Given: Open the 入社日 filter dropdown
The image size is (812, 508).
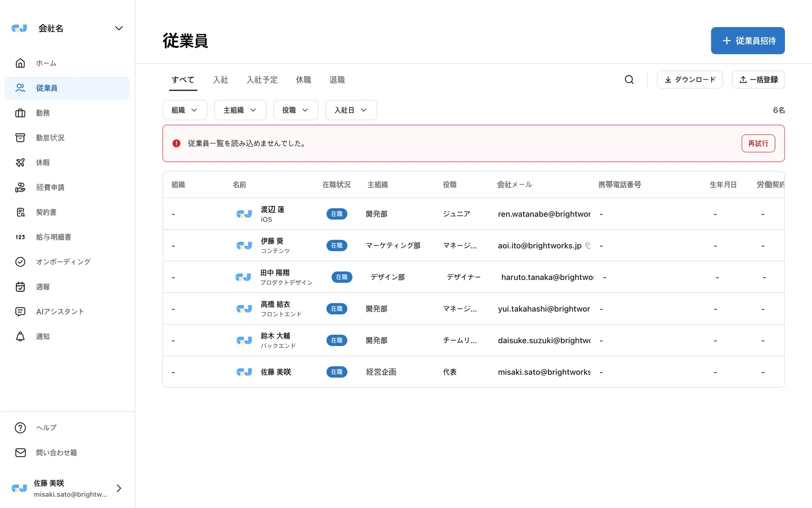Looking at the screenshot, I should point(351,110).
